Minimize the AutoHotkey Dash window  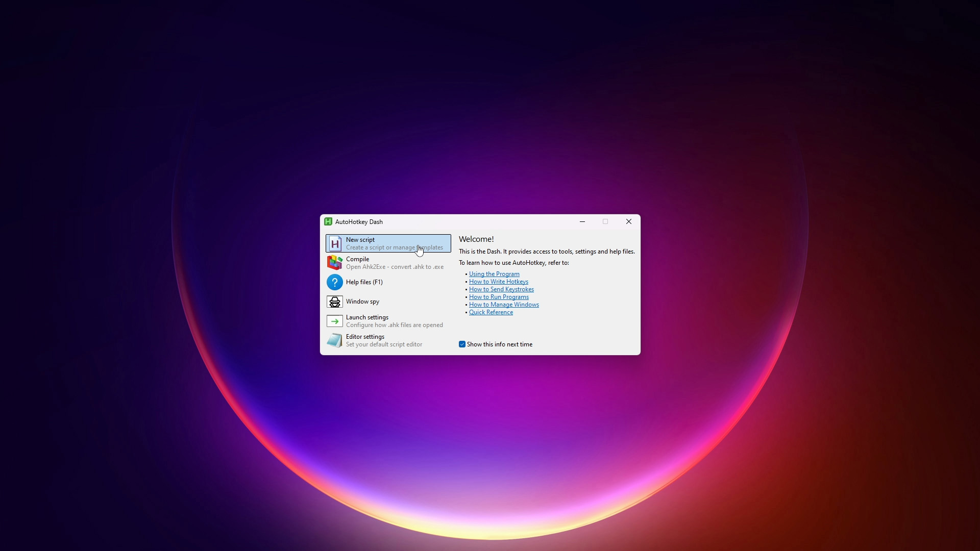tap(582, 221)
